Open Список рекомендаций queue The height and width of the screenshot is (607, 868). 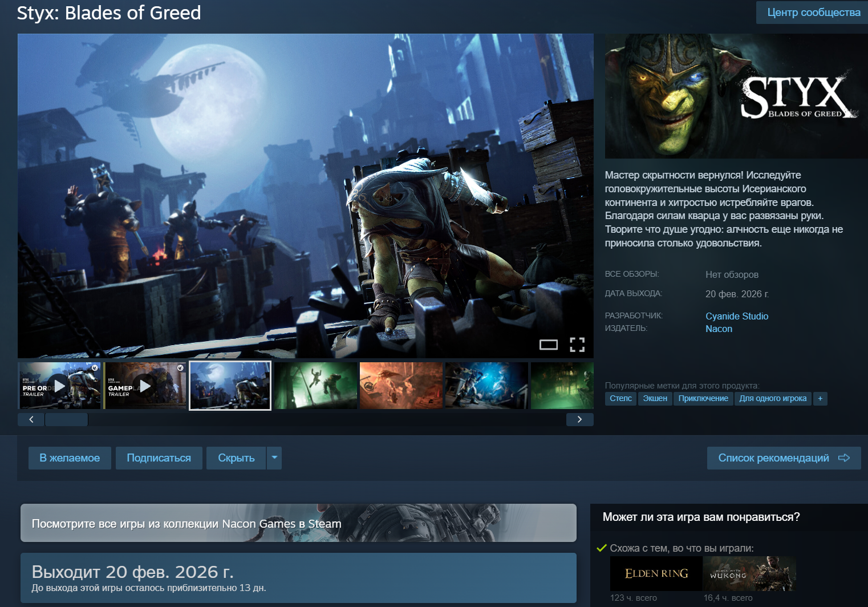click(784, 458)
